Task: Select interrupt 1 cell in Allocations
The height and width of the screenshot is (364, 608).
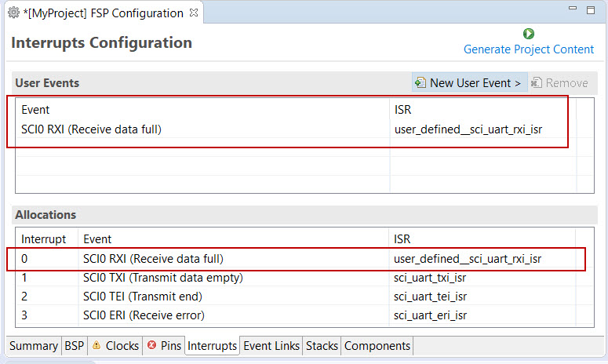Action: (24, 278)
